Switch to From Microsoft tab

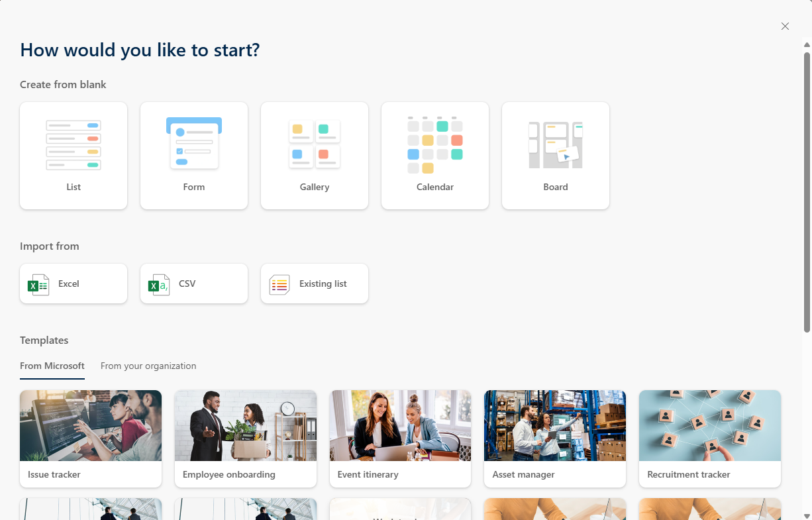point(52,366)
